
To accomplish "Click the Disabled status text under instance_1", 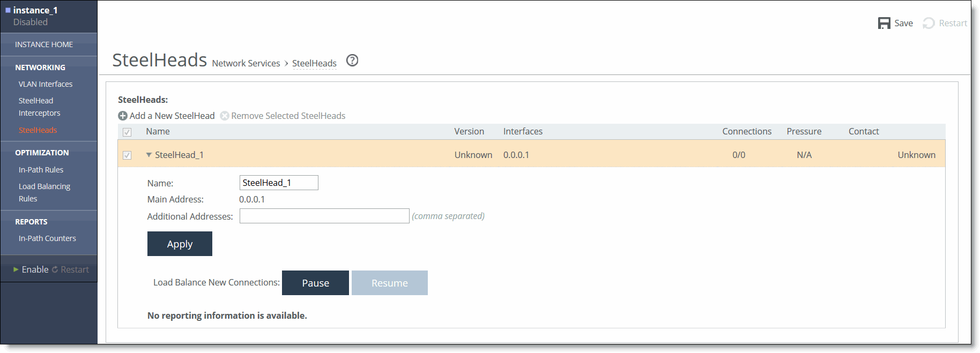I will tap(31, 22).
